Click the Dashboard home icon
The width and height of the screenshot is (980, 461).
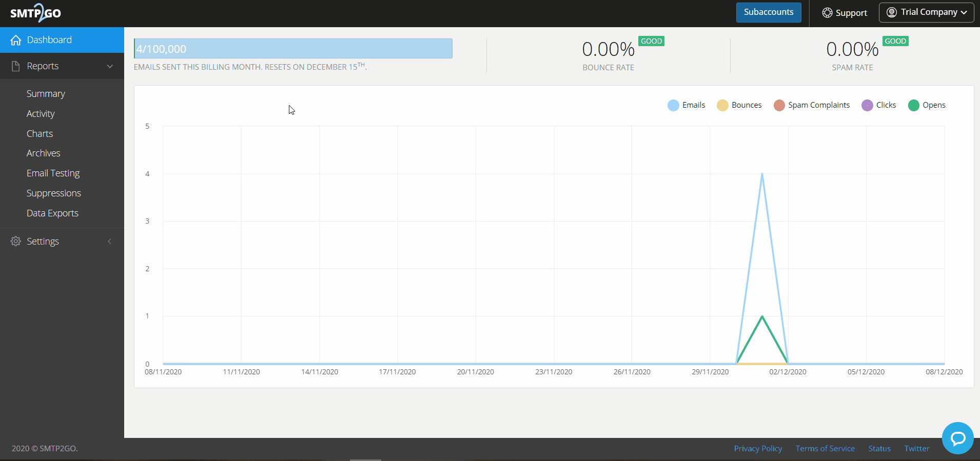click(16, 40)
